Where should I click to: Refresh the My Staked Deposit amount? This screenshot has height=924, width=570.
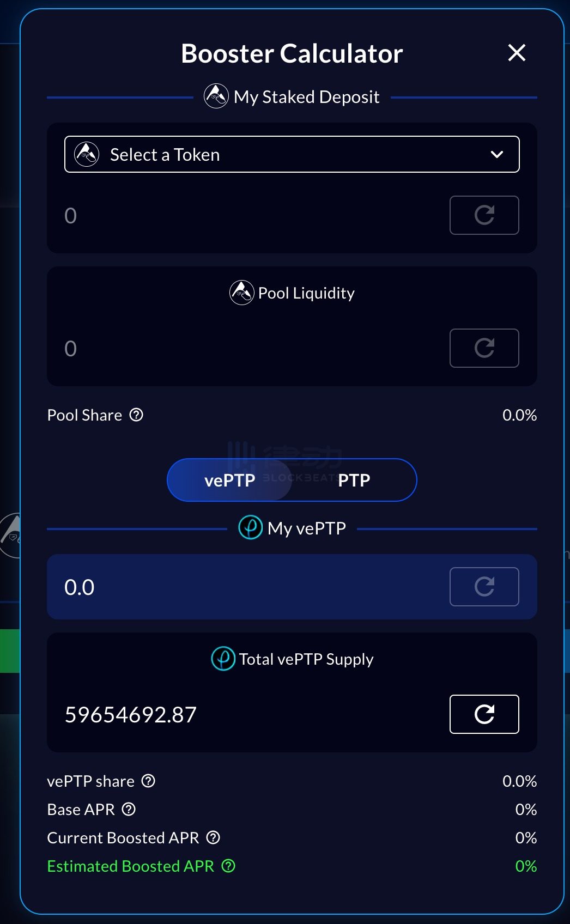click(484, 215)
